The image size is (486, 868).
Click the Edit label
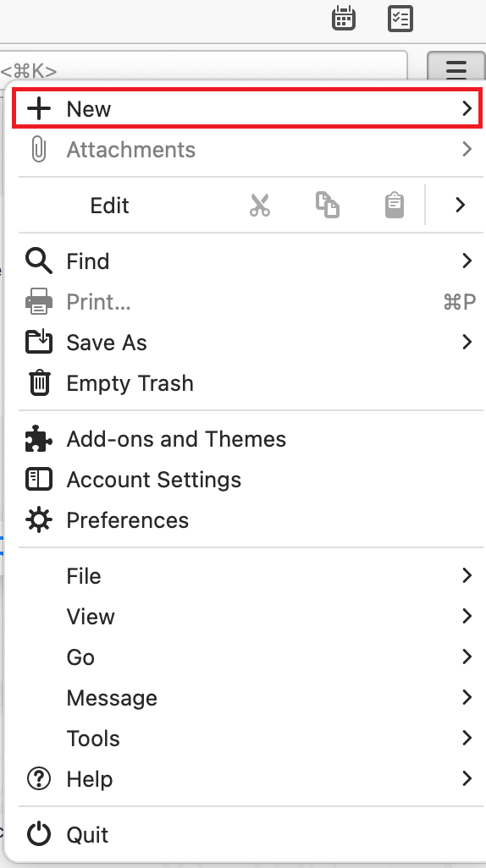[109, 206]
